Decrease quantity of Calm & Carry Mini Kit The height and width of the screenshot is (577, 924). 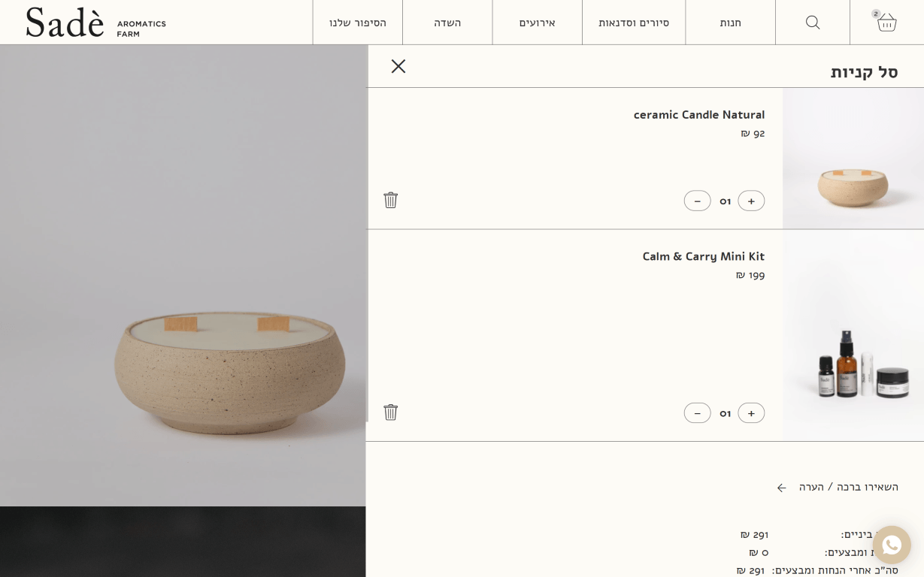pyautogui.click(x=697, y=412)
